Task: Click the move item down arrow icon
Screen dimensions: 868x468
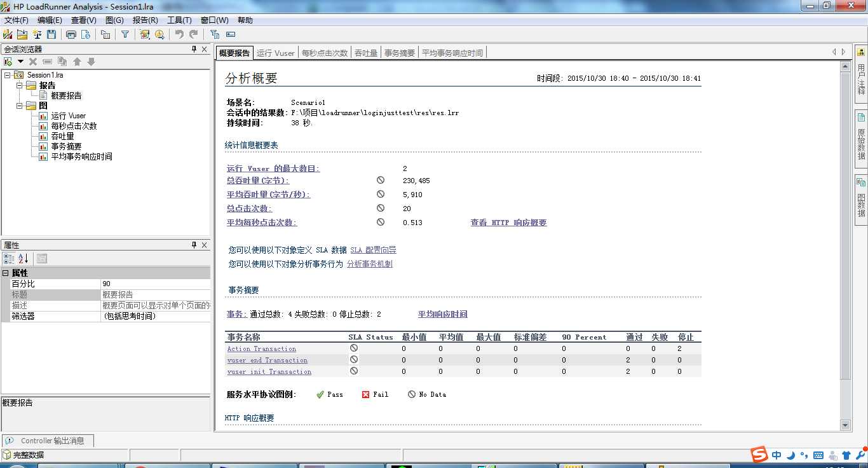Action: click(91, 62)
